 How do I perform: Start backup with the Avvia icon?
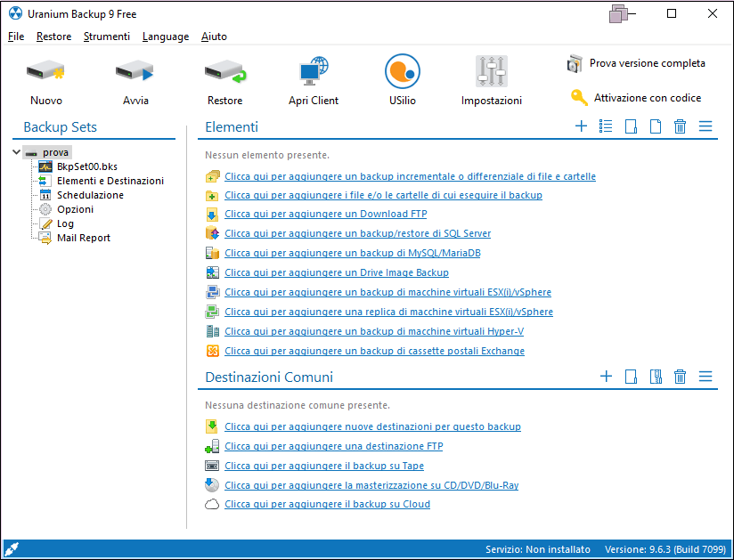coord(135,71)
